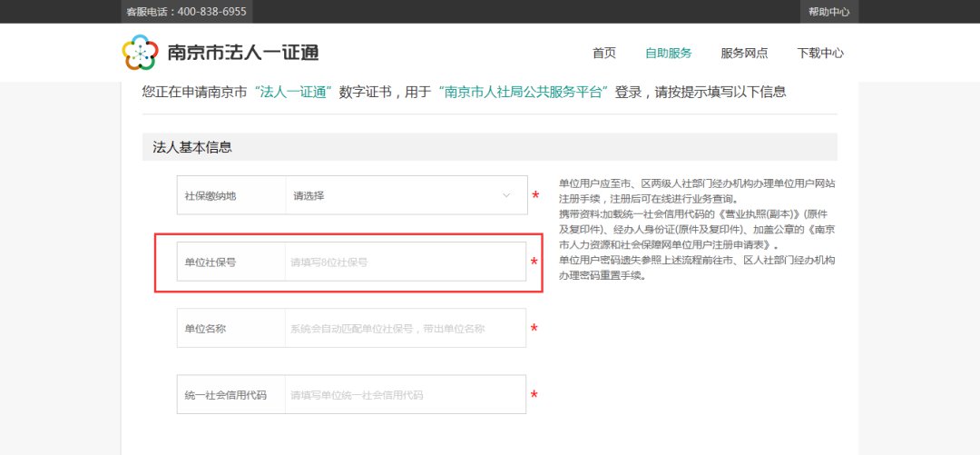Screen dimensions: 980x455
Task: Click the 客服电话 400-838-6955 text
Action: pyautogui.click(x=185, y=12)
